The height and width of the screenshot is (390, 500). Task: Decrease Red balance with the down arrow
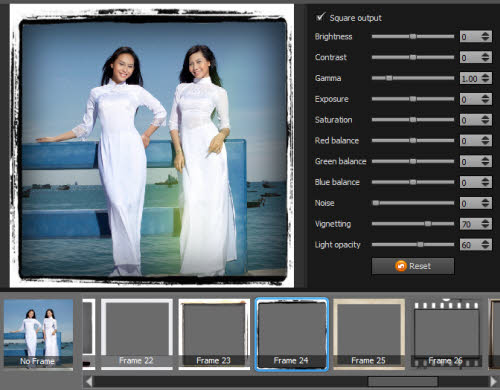[x=486, y=143]
